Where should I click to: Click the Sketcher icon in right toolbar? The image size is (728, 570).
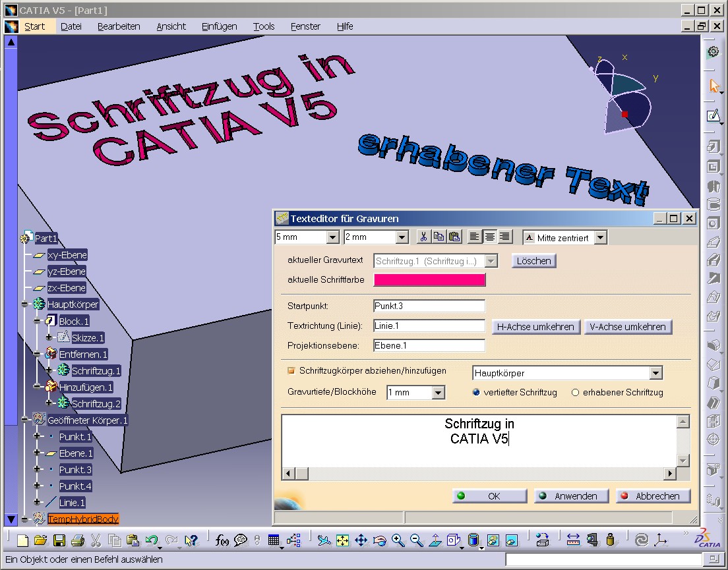tap(713, 115)
